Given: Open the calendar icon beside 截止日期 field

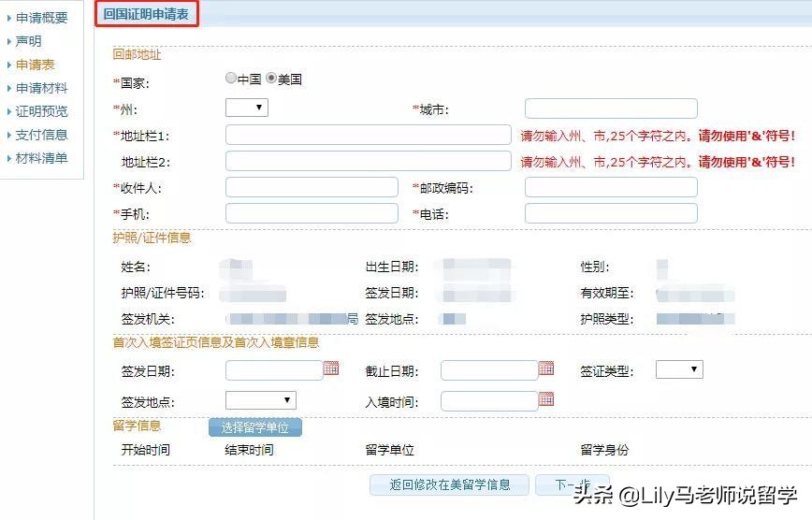Looking at the screenshot, I should coord(546,368).
